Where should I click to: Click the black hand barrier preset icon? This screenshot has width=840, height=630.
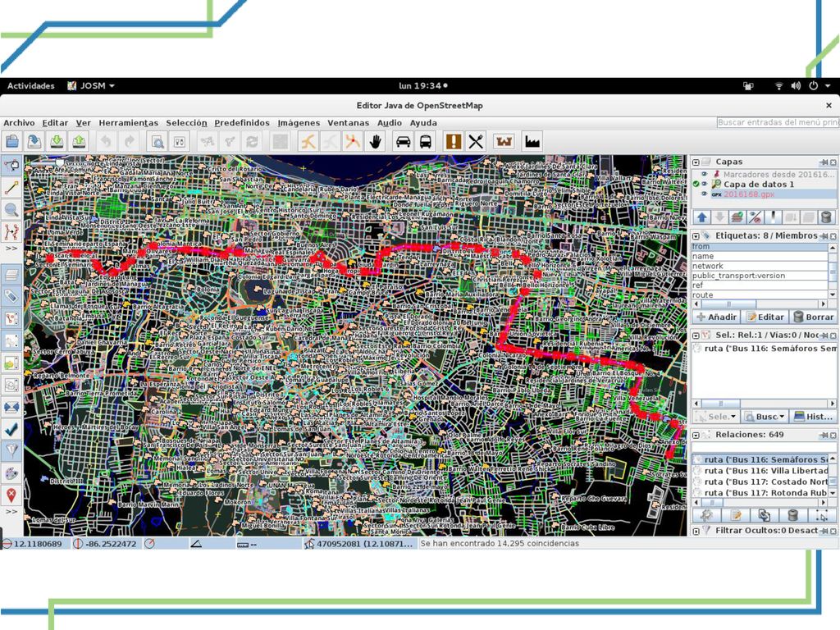tap(376, 142)
